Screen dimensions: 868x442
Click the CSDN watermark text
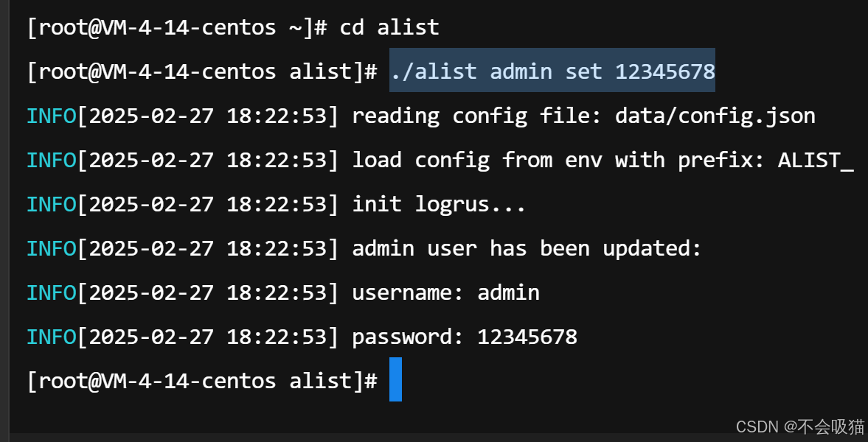coord(800,426)
